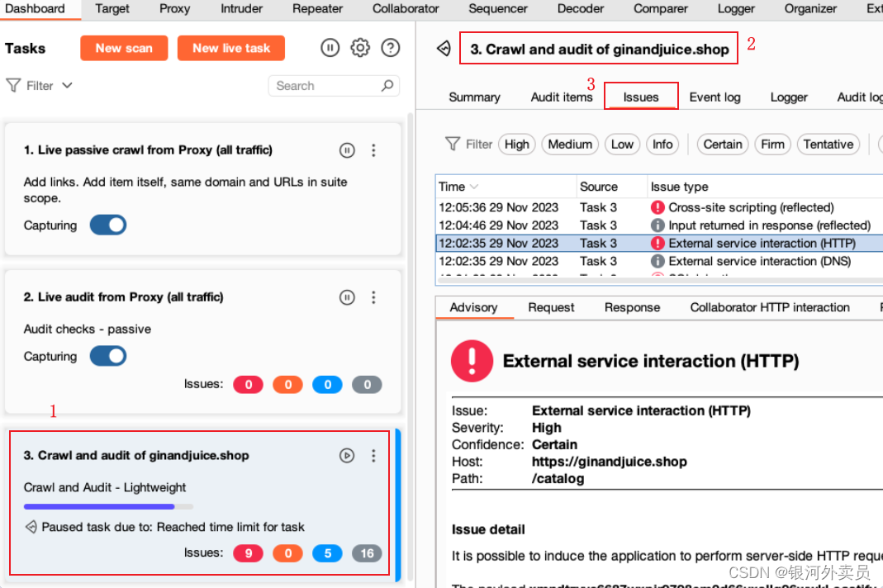883x588 pixels.
Task: Open the Tasks help question mark icon
Action: pos(390,48)
